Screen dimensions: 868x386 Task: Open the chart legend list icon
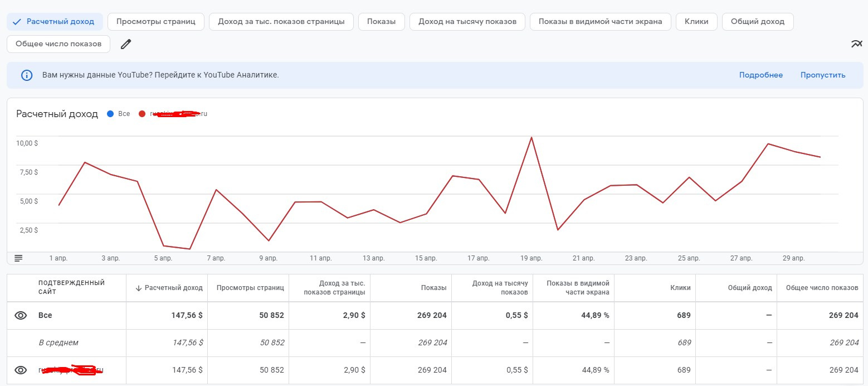pyautogui.click(x=18, y=258)
